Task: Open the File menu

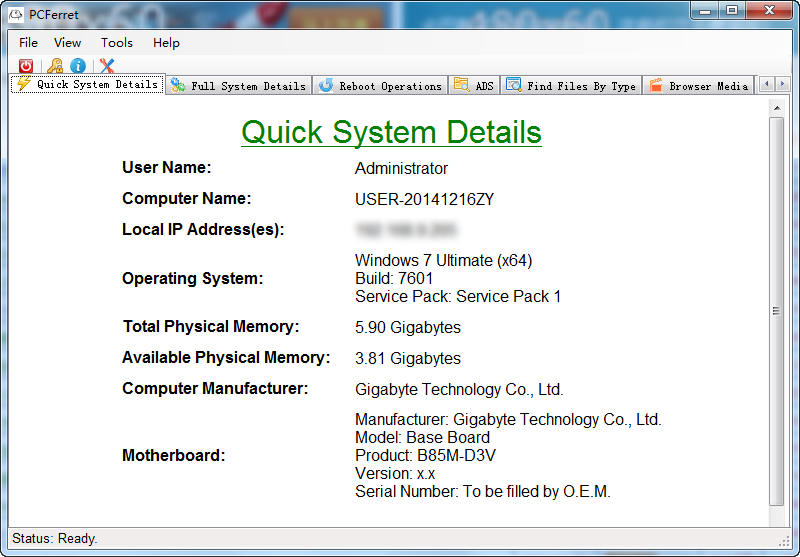Action: [29, 43]
